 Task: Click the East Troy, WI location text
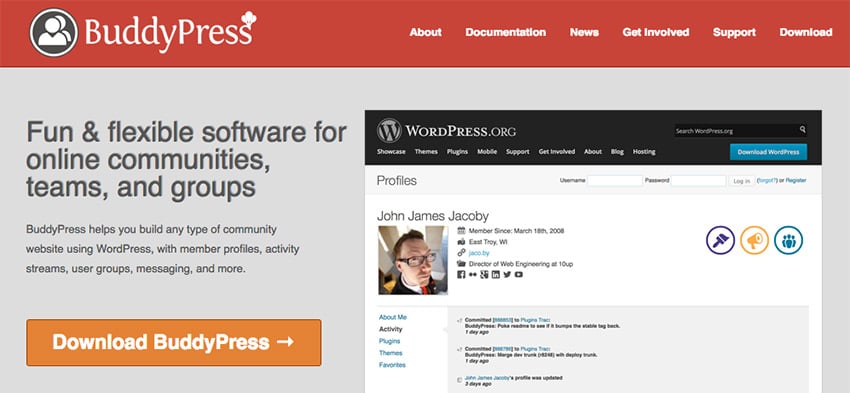tap(488, 242)
